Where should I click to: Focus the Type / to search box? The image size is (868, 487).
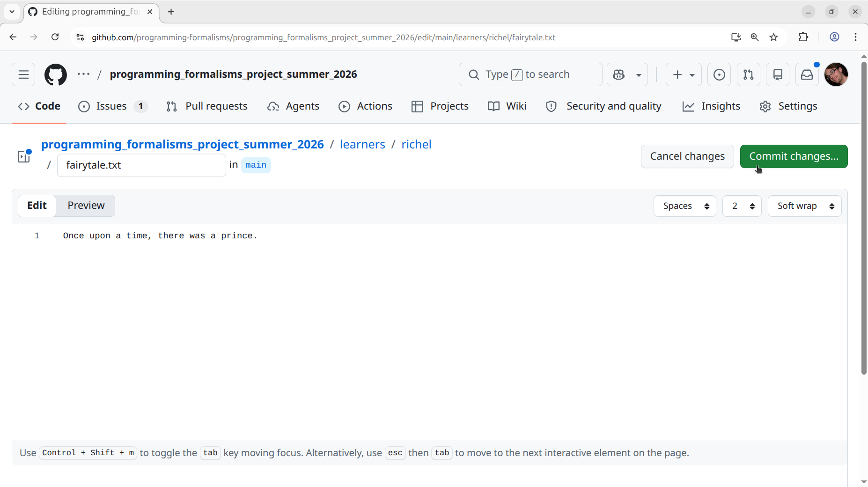coord(530,74)
